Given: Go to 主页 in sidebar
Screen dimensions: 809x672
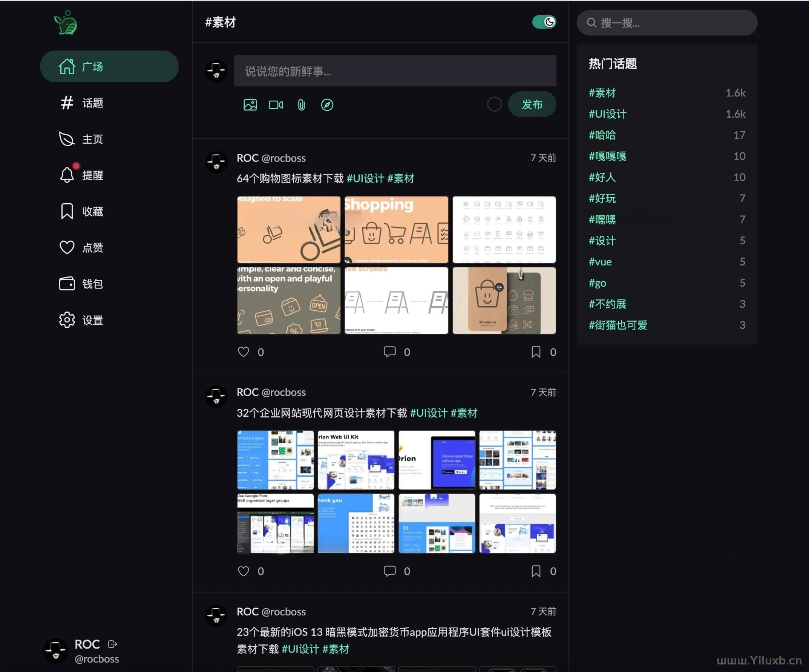Looking at the screenshot, I should coord(81,139).
